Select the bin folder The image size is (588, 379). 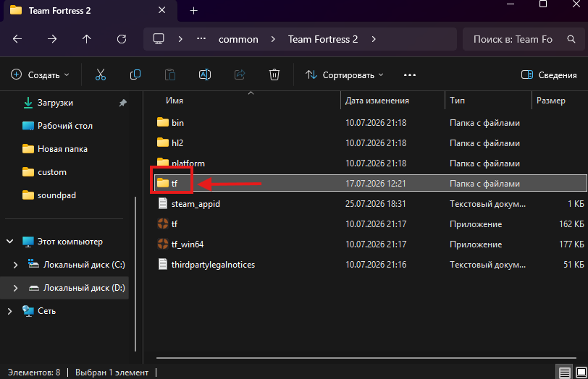click(170, 122)
